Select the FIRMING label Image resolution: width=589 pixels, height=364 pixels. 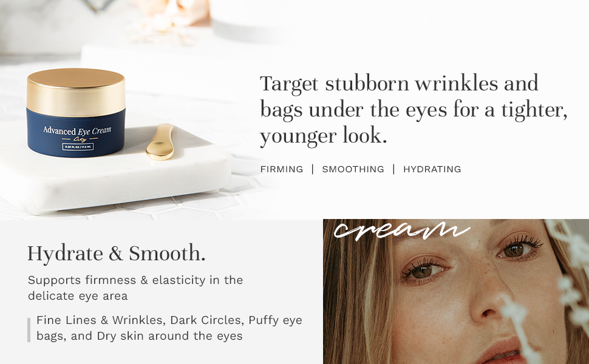click(x=282, y=169)
